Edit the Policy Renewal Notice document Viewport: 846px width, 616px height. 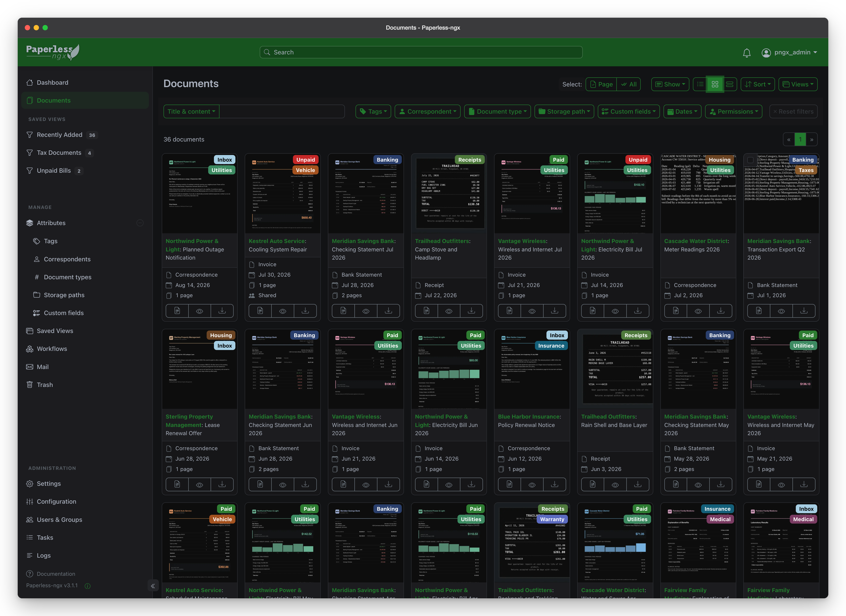click(x=510, y=484)
